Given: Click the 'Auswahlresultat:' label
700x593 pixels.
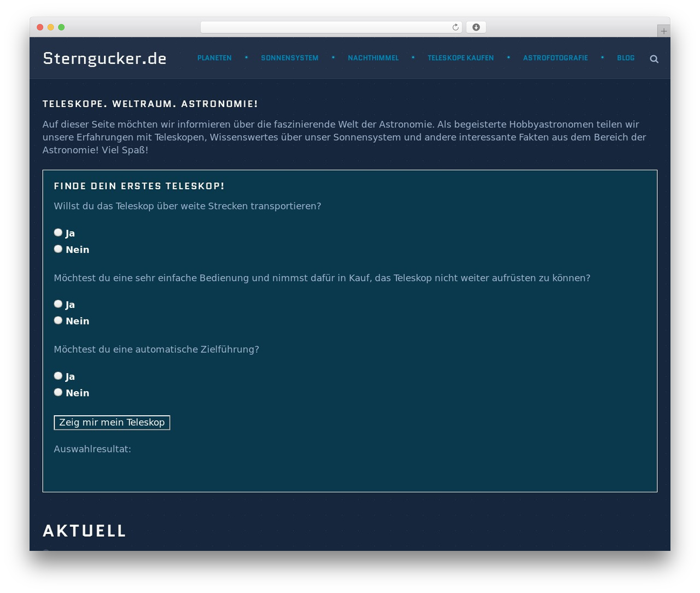Looking at the screenshot, I should click(x=92, y=449).
